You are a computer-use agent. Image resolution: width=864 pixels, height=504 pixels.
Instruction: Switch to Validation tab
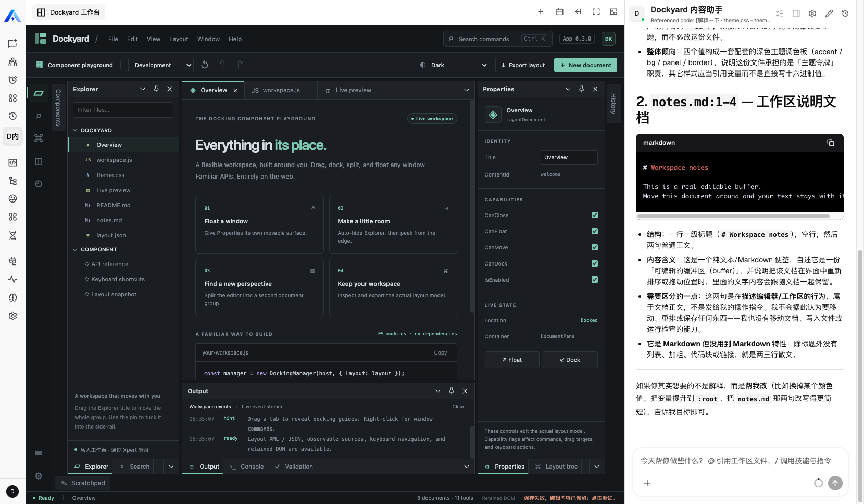click(294, 467)
